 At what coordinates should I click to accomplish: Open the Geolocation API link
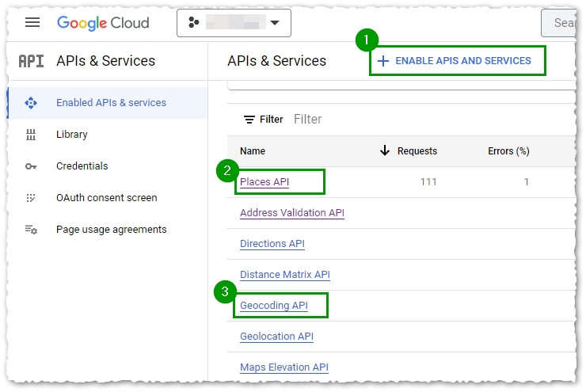pos(277,337)
